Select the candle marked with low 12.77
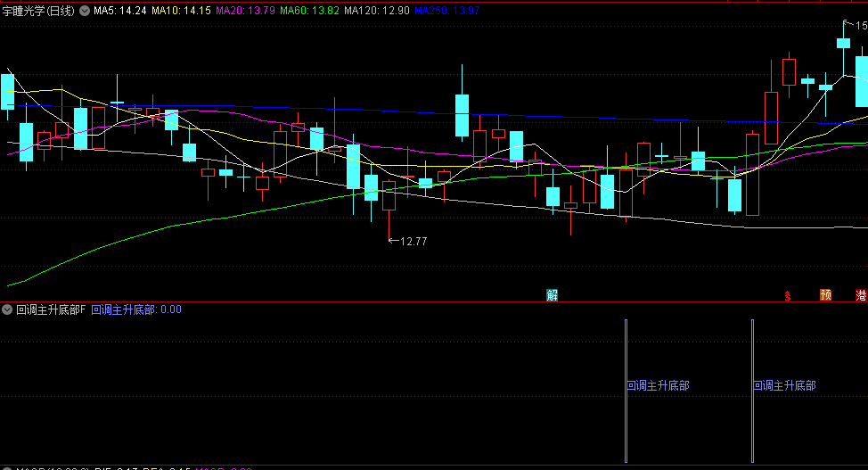Viewport: 868px width, 470px height. (x=389, y=195)
